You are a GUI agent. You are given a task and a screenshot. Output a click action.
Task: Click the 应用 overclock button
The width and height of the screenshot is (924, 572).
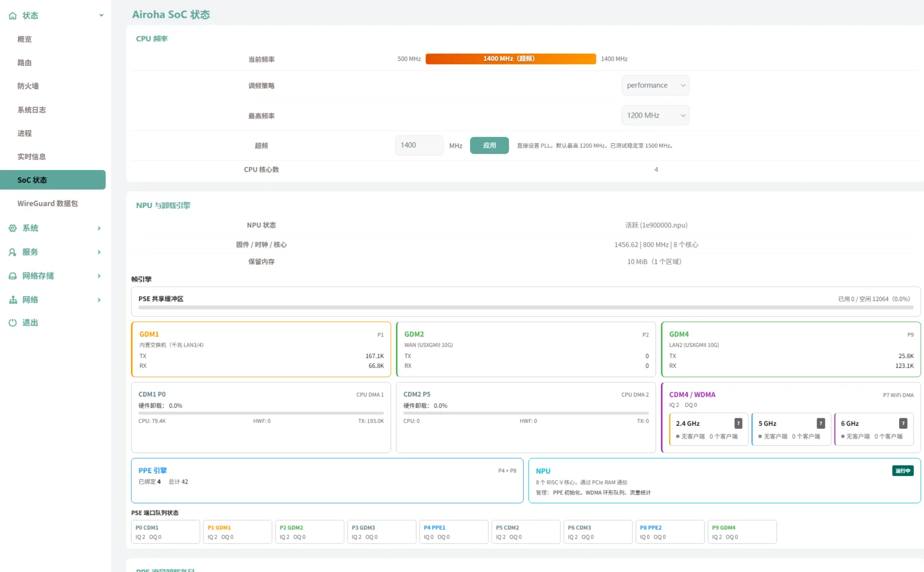coord(489,146)
